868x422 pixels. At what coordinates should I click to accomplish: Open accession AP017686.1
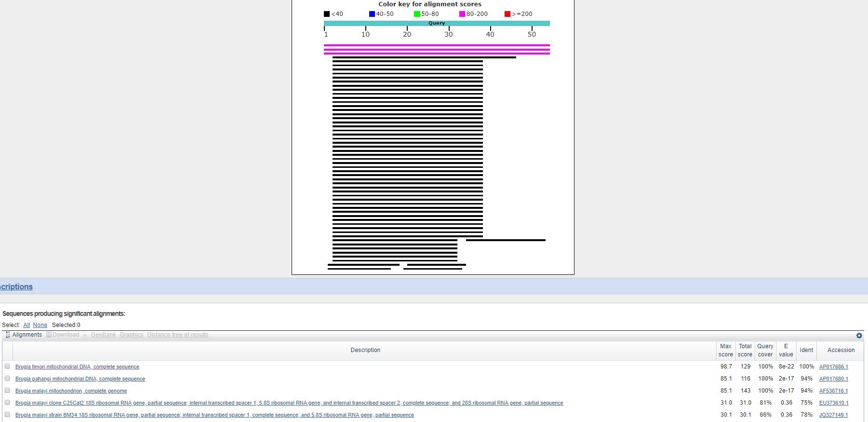[x=834, y=367]
